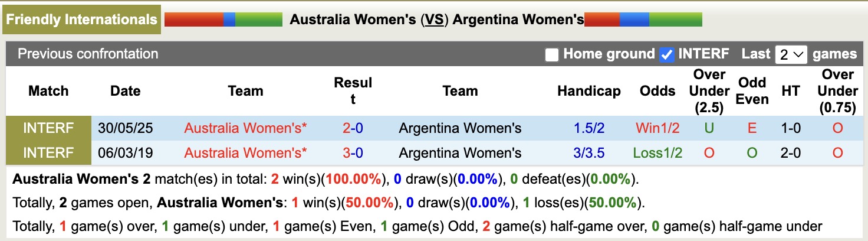The image size is (868, 241).
Task: Open Argentina Women's link in 06/03/19 row
Action: (x=460, y=153)
